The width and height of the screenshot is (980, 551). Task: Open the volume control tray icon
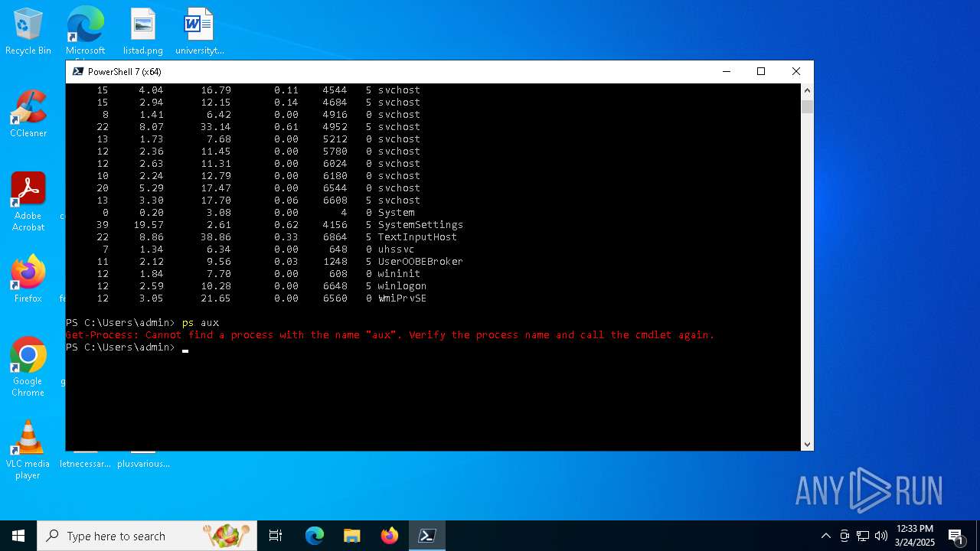pyautogui.click(x=881, y=536)
